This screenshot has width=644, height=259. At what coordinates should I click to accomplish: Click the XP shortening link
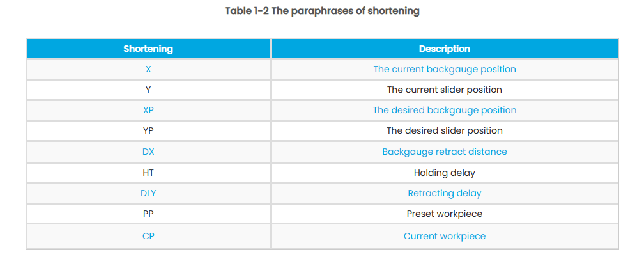[148, 110]
